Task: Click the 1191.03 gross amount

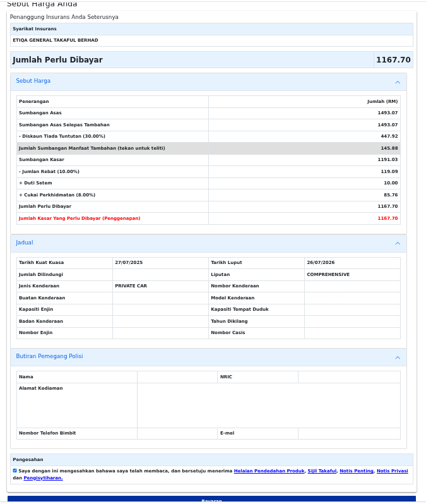Action: 388,160
